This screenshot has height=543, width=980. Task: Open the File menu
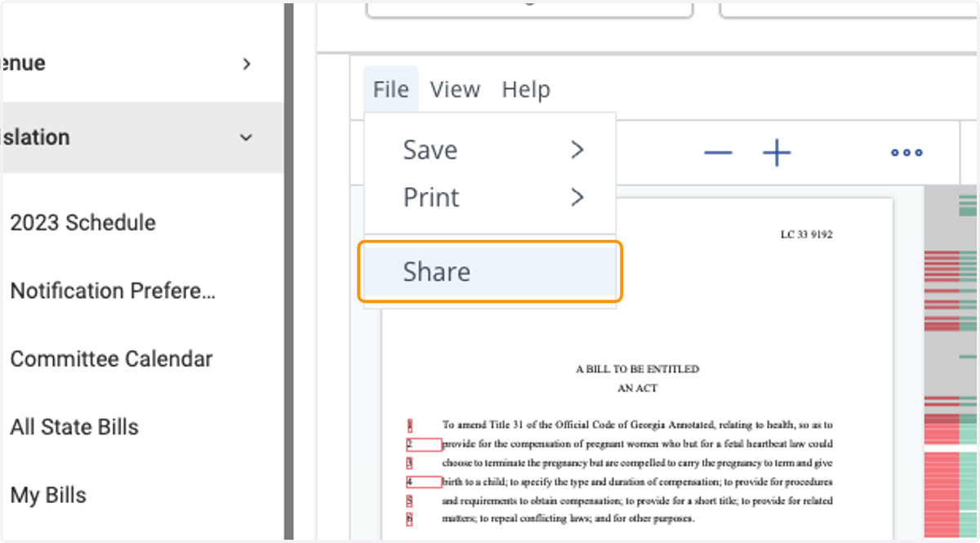click(391, 89)
